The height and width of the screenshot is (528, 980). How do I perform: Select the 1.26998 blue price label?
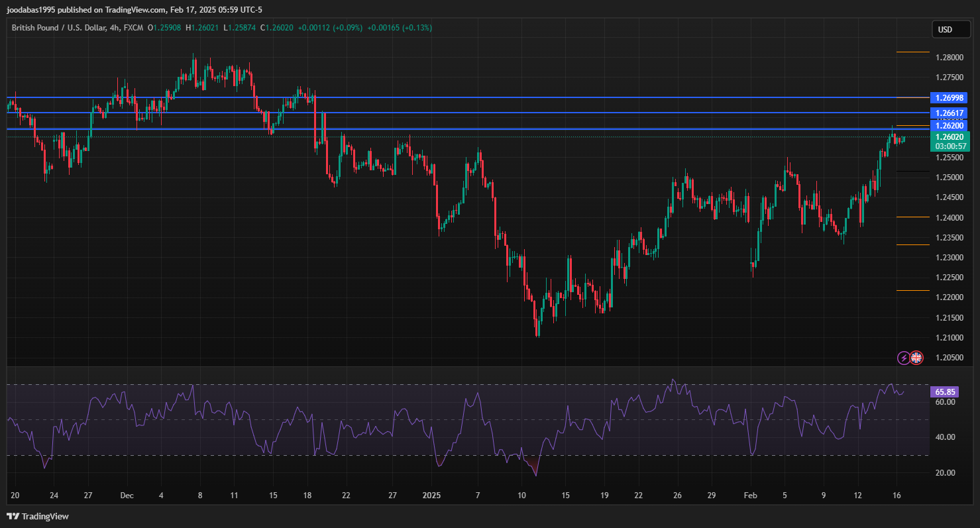[950, 97]
